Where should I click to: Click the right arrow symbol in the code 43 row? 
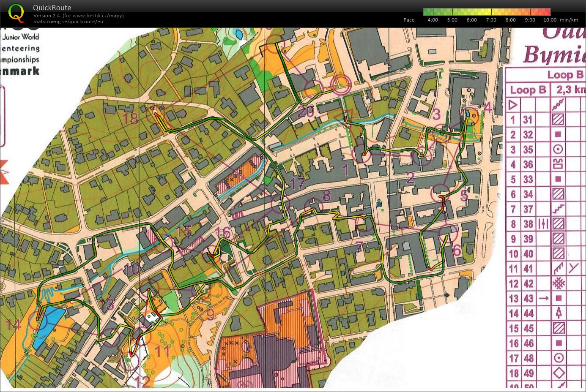click(543, 298)
